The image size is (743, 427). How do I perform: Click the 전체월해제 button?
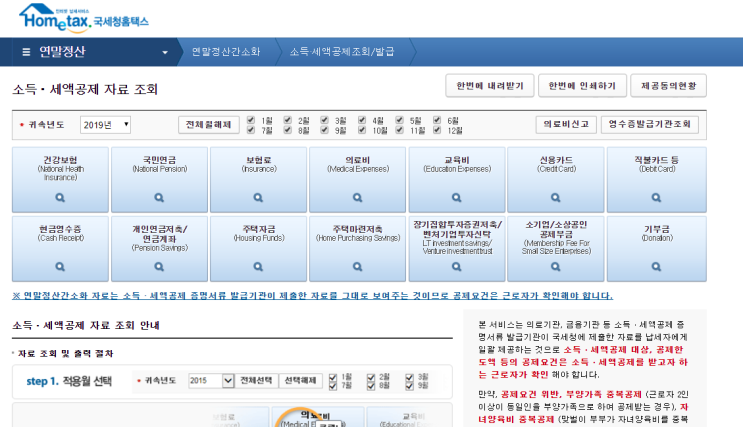pyautogui.click(x=208, y=125)
